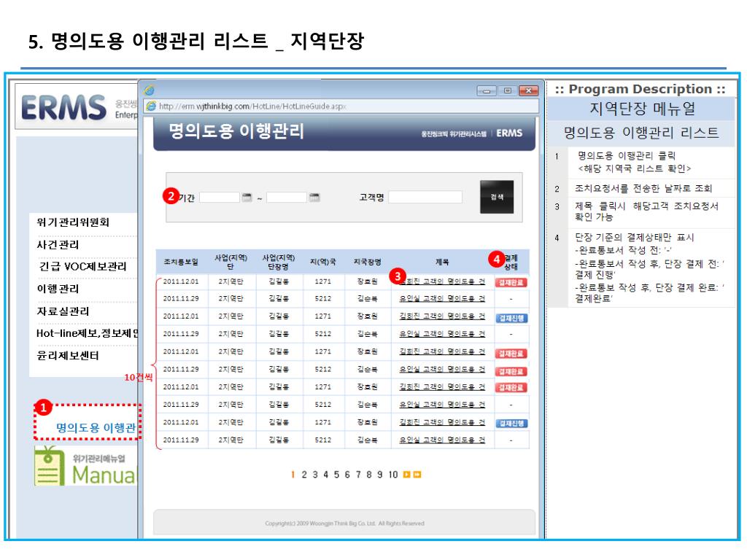The height and width of the screenshot is (560, 747).
Task: Open the green Manual tag icon
Action: tap(49, 466)
